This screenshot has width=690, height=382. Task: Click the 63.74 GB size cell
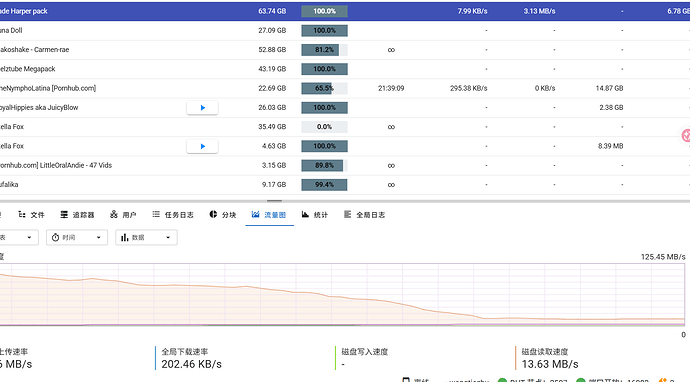click(272, 11)
